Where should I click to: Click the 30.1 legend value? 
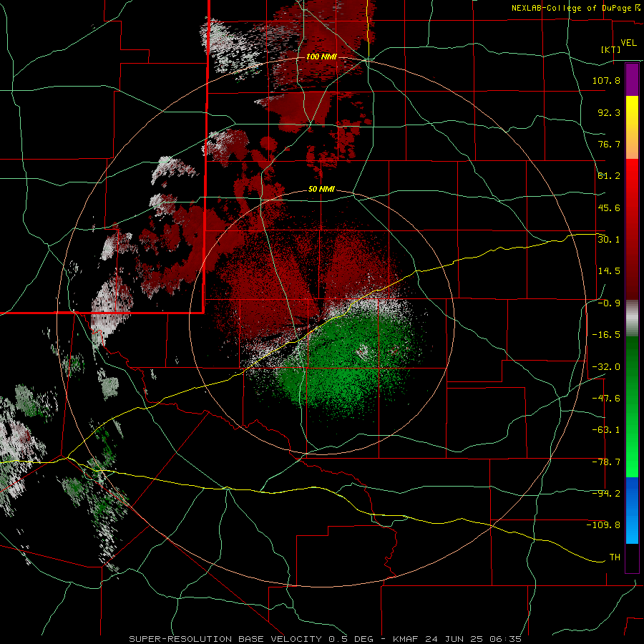pyautogui.click(x=609, y=240)
